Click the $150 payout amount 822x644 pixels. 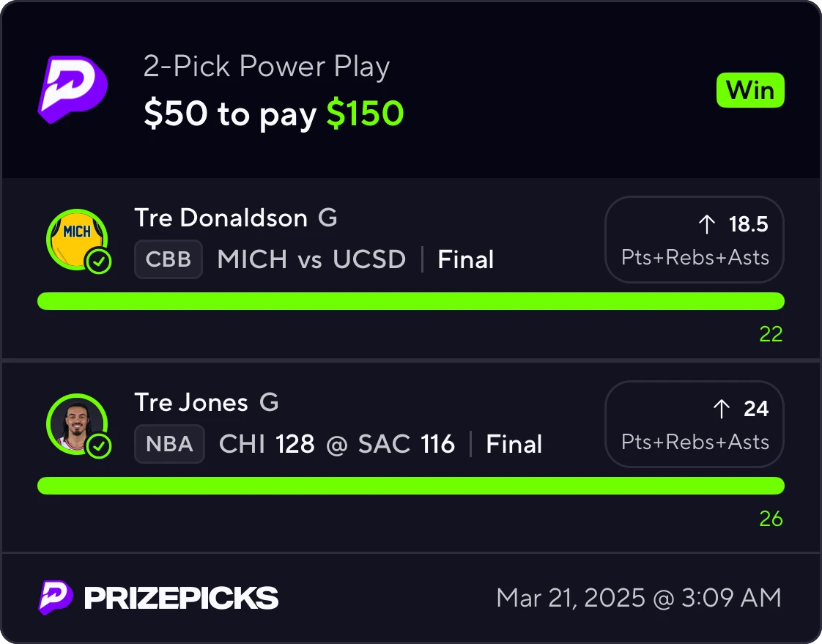365,114
